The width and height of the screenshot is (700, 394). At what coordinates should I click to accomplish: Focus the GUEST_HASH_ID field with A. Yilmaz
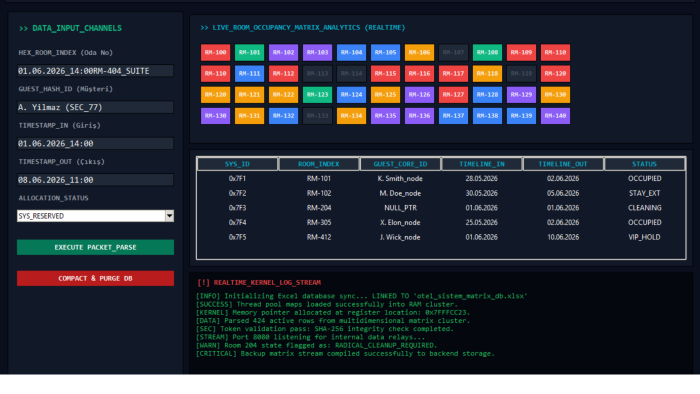click(96, 107)
